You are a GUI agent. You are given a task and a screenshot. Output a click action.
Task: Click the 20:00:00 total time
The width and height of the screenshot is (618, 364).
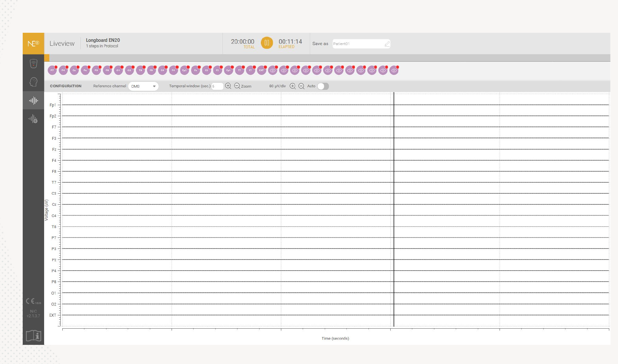(x=243, y=42)
